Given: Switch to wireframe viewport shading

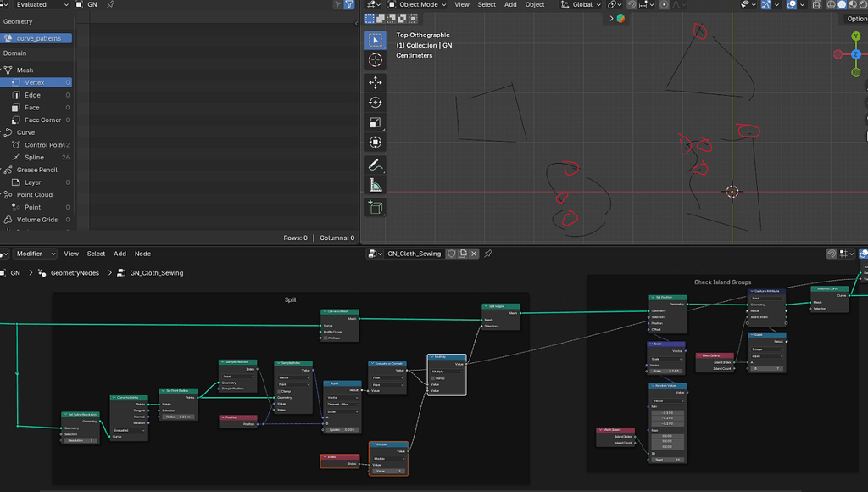Looking at the screenshot, I should point(831,4).
